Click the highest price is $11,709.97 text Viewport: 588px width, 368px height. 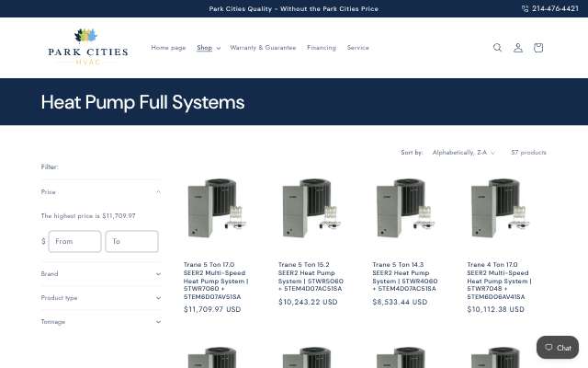(88, 216)
